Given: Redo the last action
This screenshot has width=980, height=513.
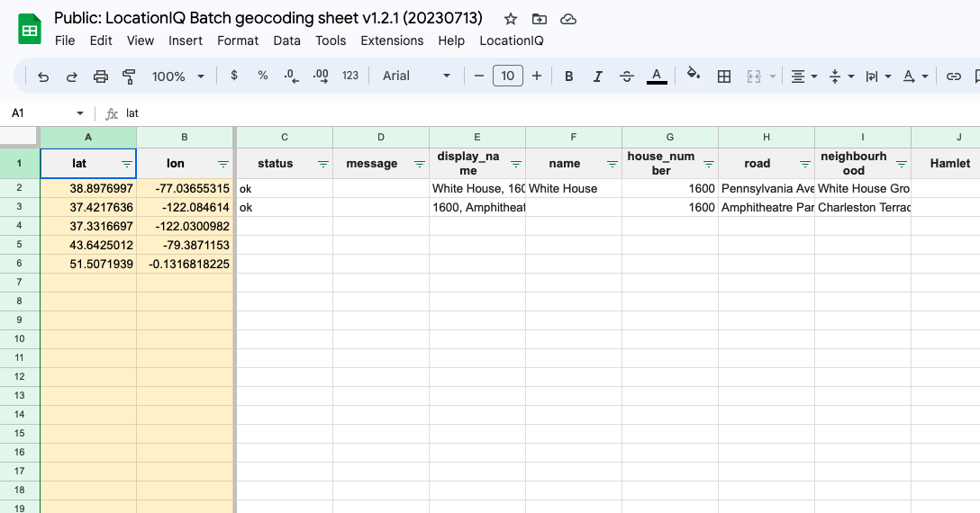Looking at the screenshot, I should [72, 76].
